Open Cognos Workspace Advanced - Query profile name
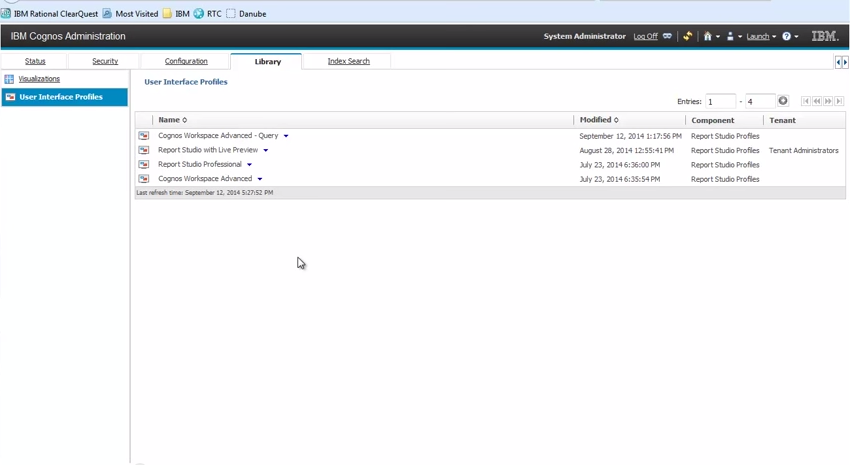The image size is (850, 465). point(218,135)
